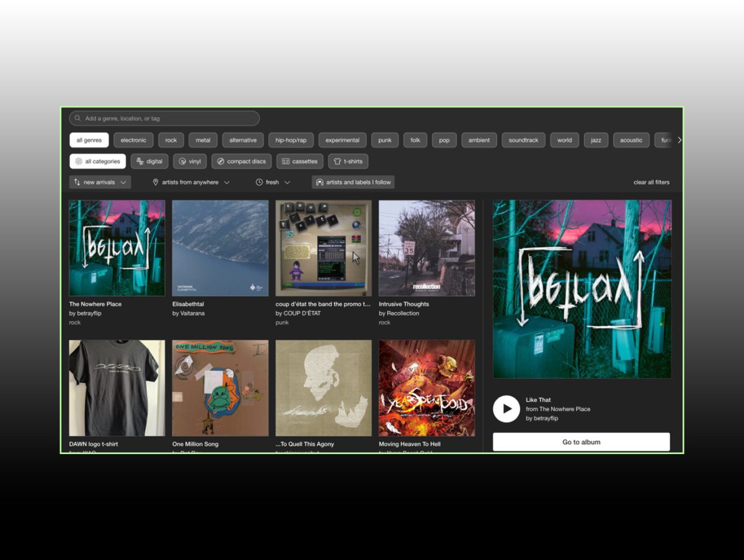Open the fresh time dropdown
Image resolution: width=744 pixels, height=560 pixels.
(273, 182)
